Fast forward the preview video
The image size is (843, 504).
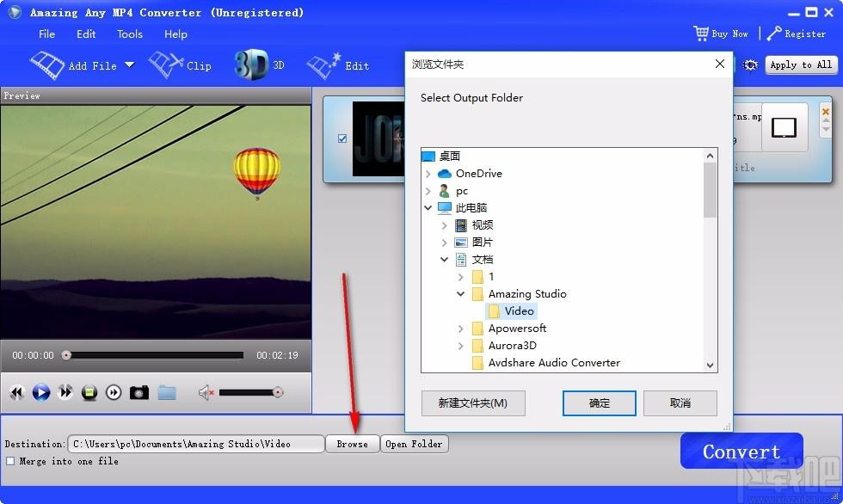tap(65, 392)
